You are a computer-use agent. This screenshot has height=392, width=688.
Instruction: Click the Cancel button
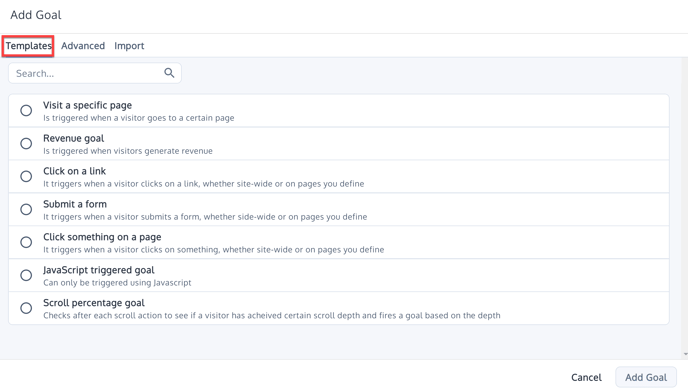(586, 378)
